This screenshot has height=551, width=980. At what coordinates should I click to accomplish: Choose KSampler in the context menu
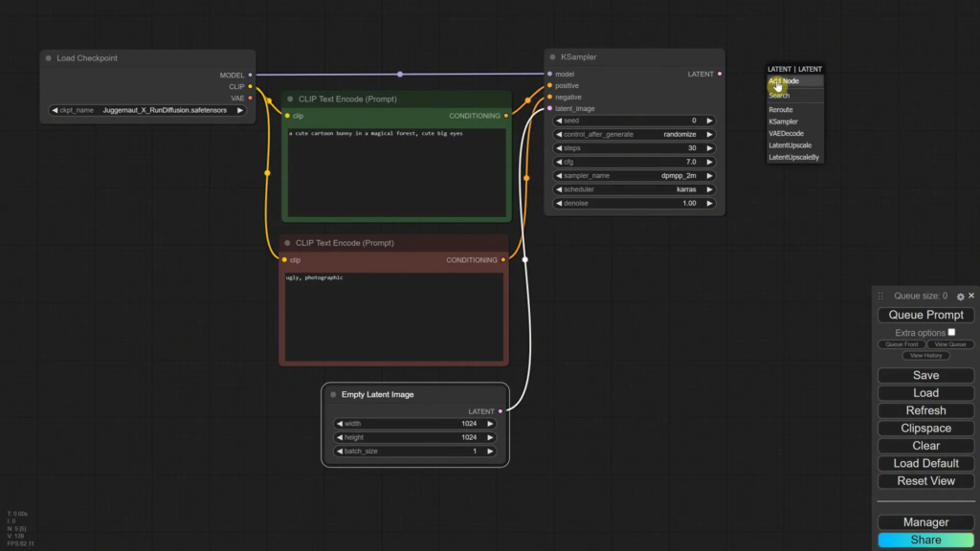point(795,121)
